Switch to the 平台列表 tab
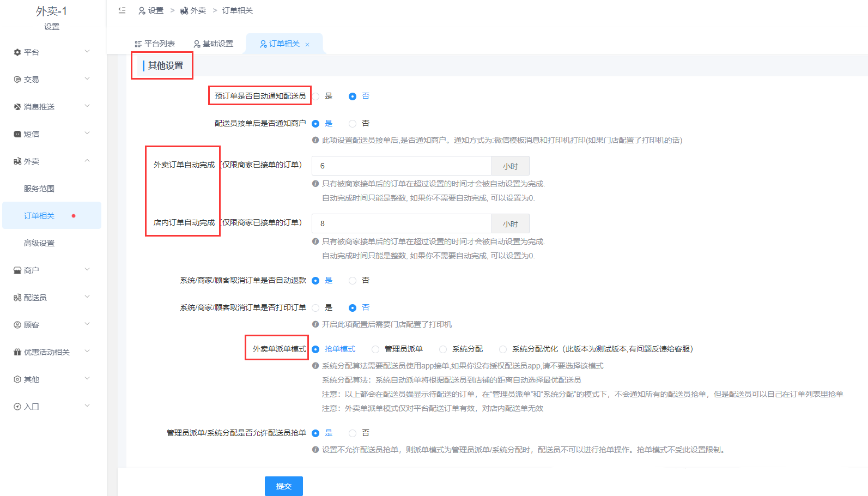The height and width of the screenshot is (496, 868). point(155,44)
